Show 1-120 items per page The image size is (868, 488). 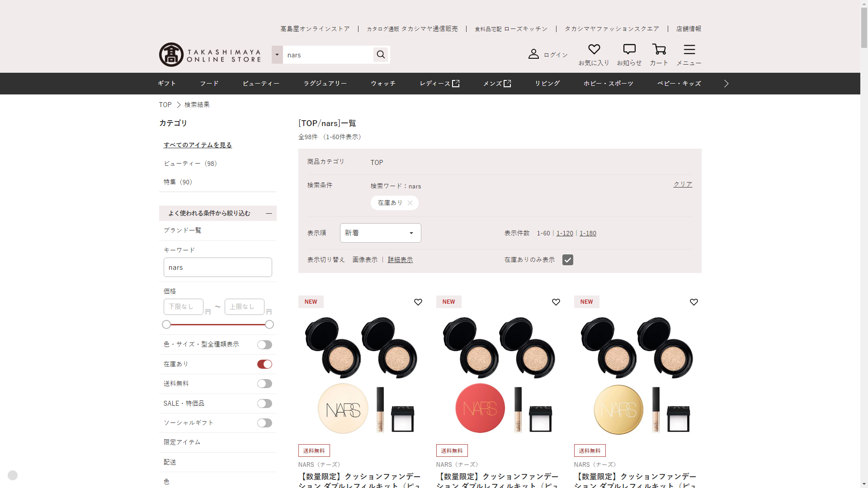(565, 233)
